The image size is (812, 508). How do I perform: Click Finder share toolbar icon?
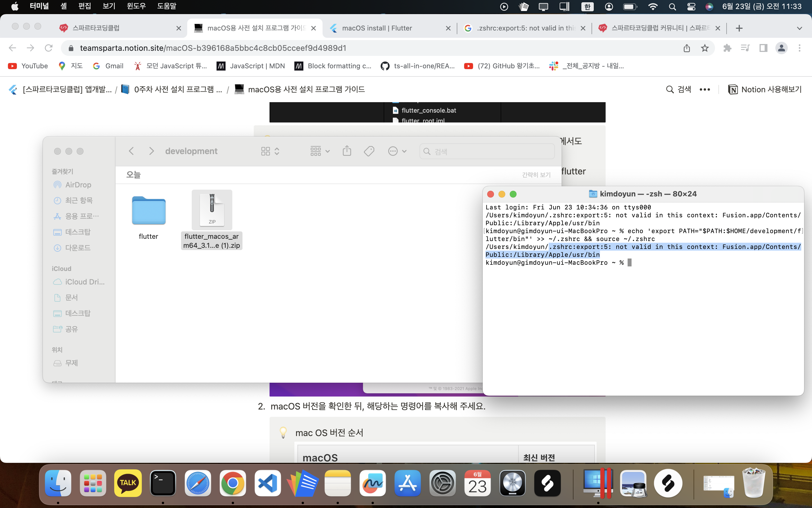[x=347, y=151]
